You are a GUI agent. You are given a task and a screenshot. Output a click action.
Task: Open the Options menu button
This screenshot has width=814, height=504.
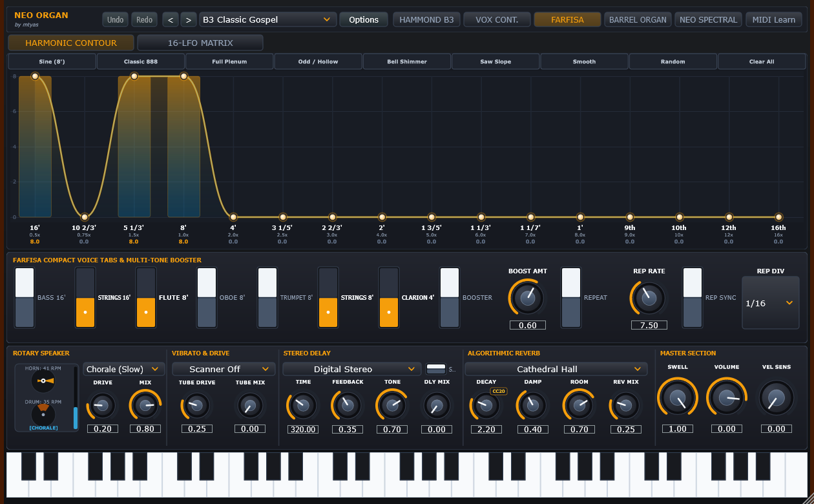[364, 19]
